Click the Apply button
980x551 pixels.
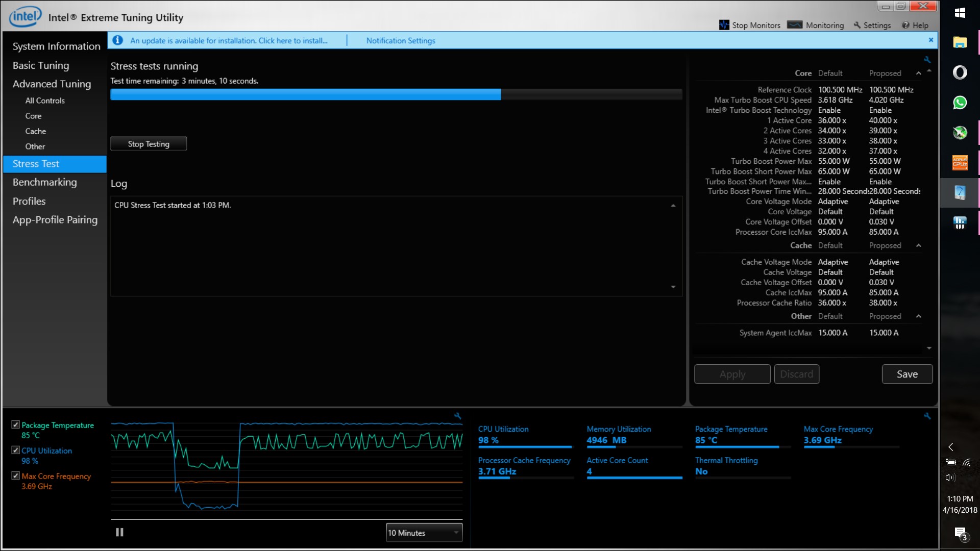click(x=732, y=374)
